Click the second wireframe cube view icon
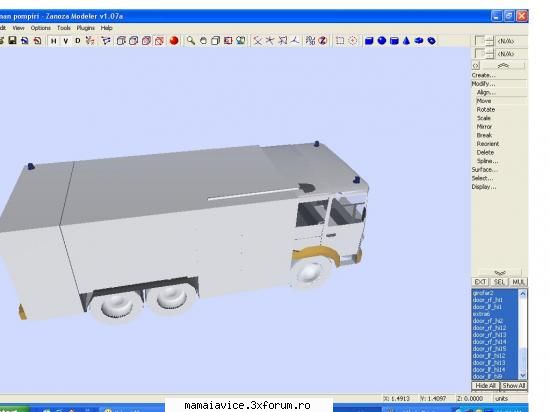 [x=134, y=41]
